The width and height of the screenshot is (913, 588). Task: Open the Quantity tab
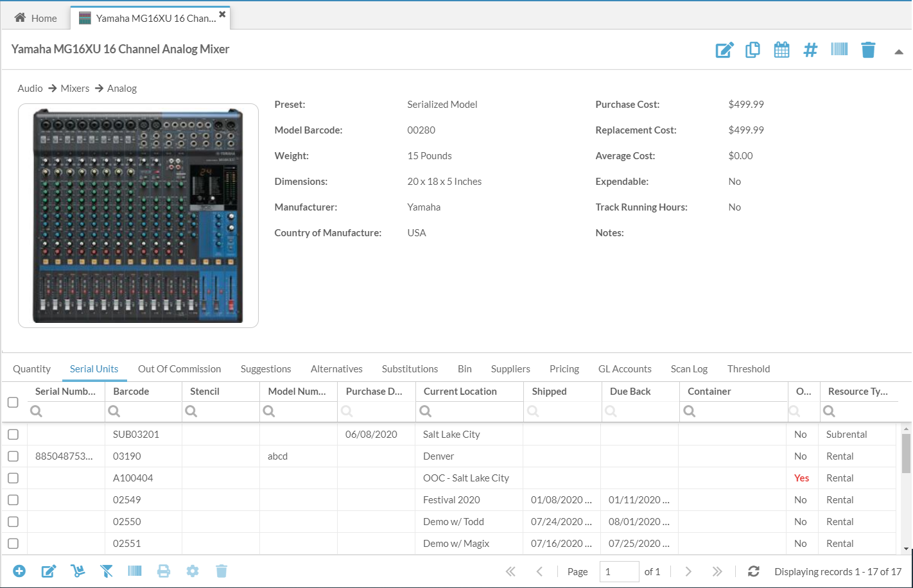click(31, 369)
